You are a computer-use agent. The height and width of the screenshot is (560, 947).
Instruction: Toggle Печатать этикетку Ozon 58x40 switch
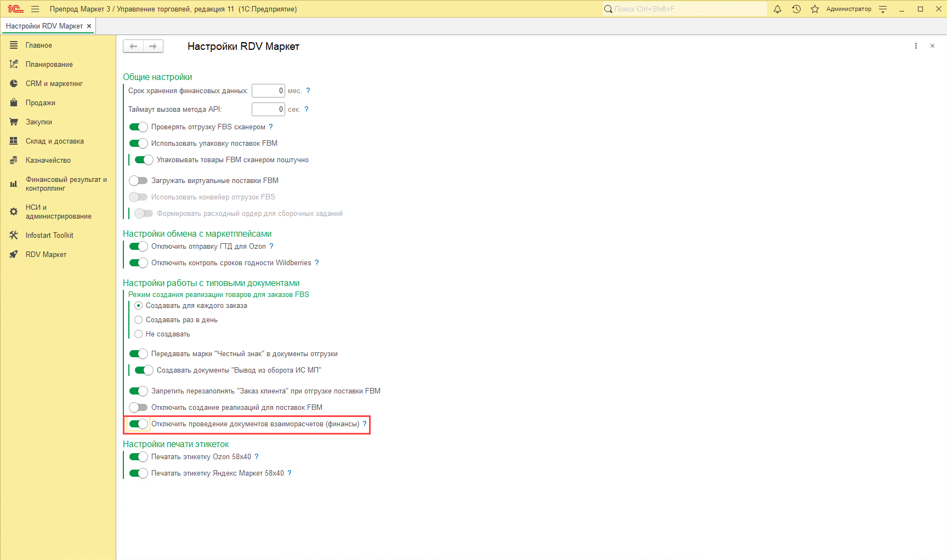click(x=139, y=457)
